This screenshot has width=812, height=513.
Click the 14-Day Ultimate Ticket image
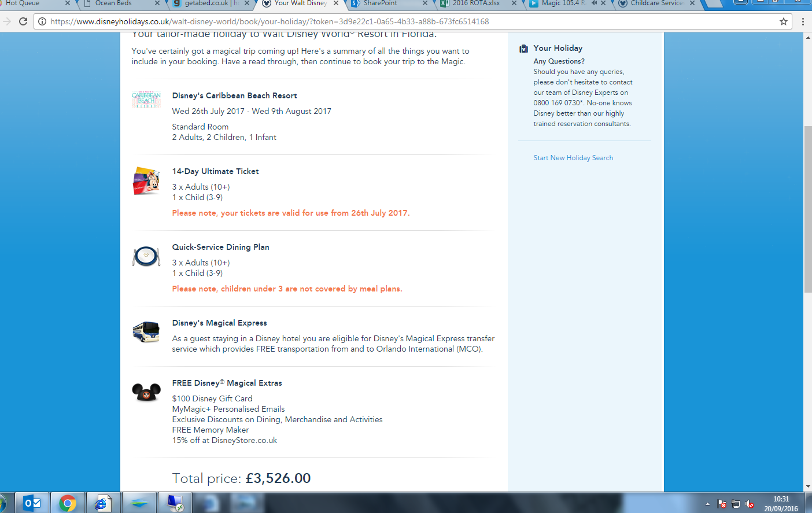pos(146,181)
